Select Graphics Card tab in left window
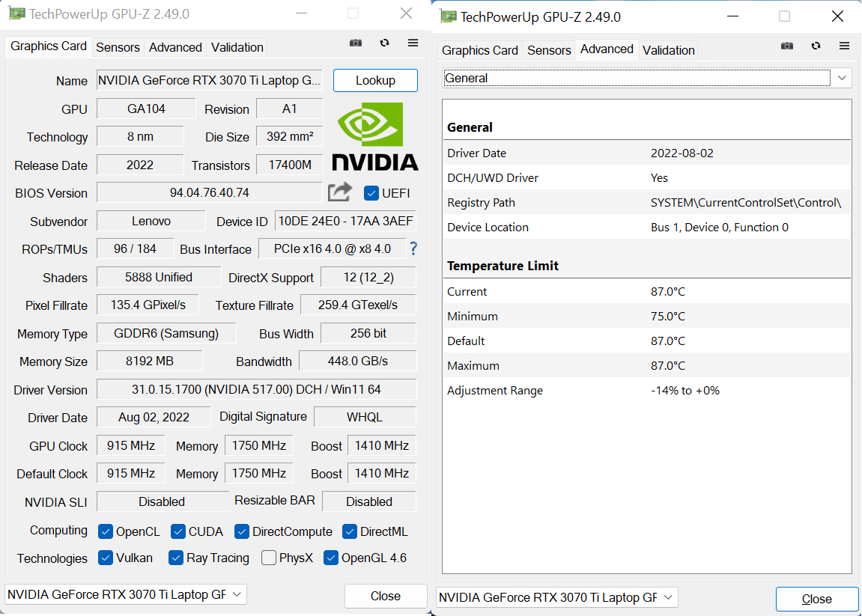This screenshot has height=616, width=862. [49, 46]
